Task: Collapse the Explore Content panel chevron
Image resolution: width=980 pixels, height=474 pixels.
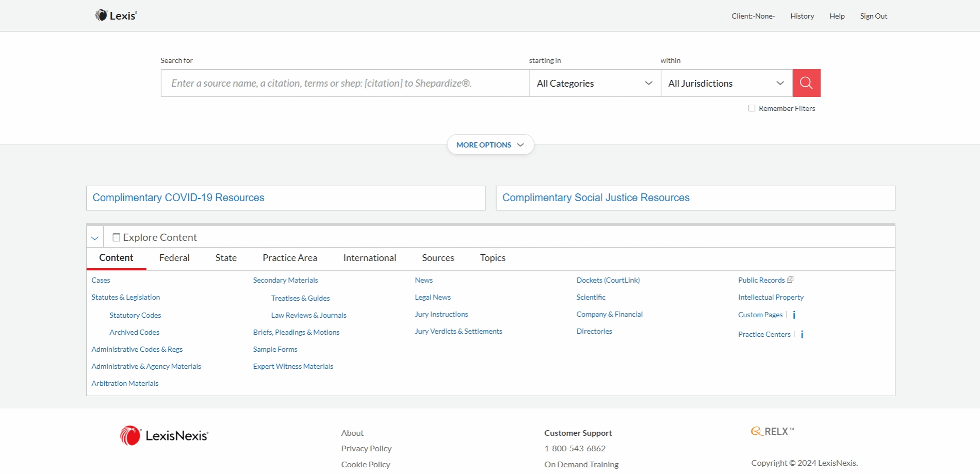Action: click(95, 238)
